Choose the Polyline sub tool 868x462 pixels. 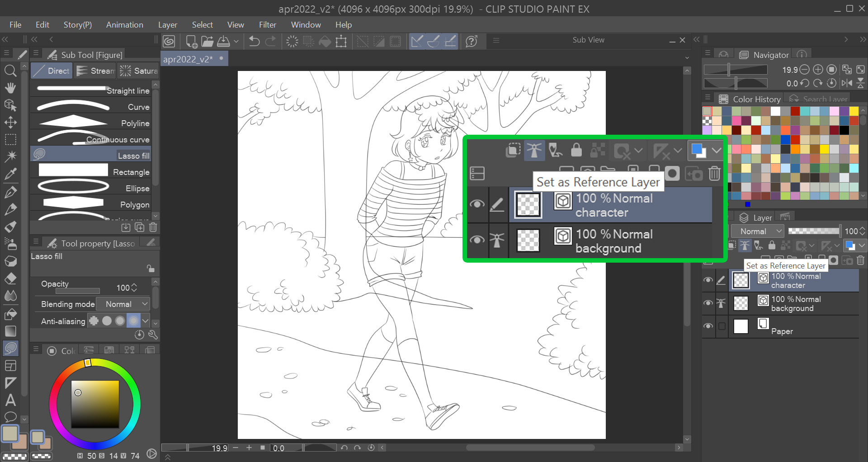click(x=90, y=123)
